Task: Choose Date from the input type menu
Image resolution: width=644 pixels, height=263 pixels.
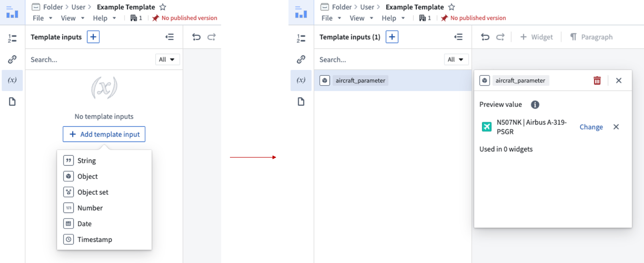Action: 104,224
